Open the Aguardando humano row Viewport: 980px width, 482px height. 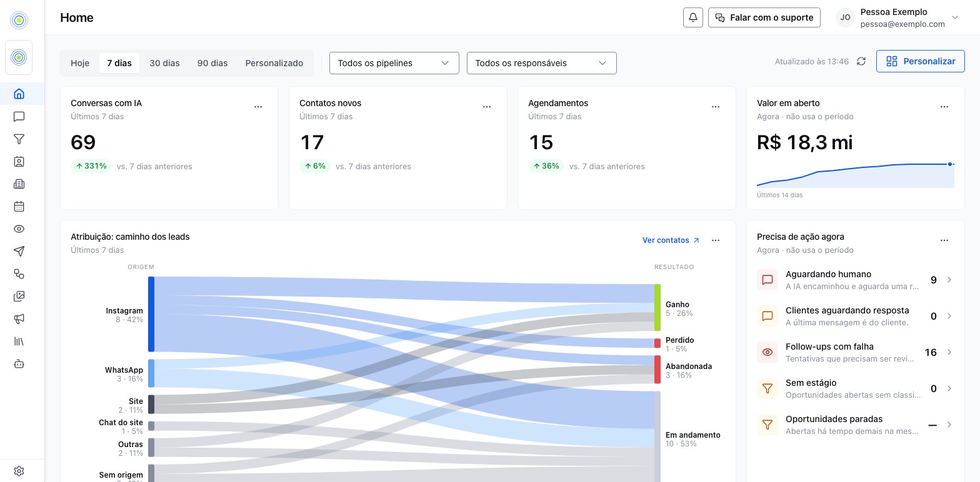click(856, 280)
